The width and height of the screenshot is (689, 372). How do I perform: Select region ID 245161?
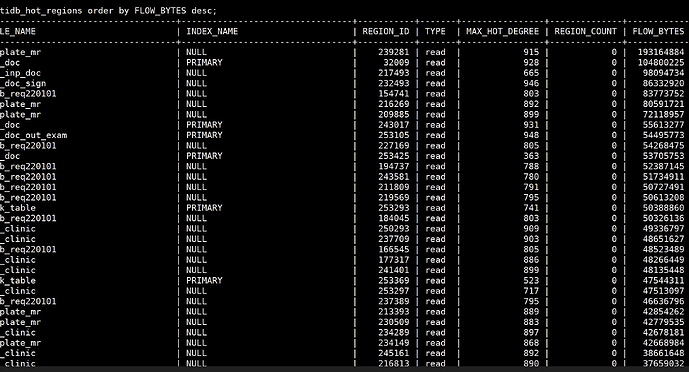(394, 354)
